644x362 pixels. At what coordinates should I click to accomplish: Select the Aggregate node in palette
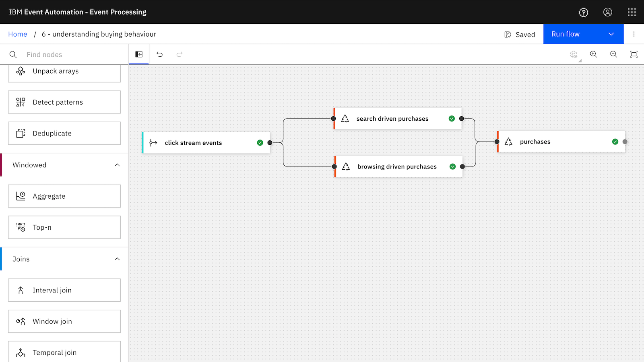pyautogui.click(x=64, y=196)
